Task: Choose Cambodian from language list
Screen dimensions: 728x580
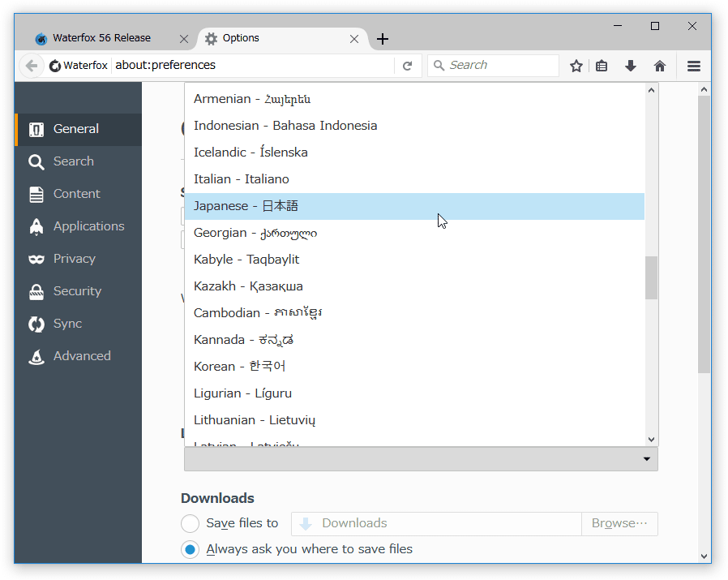Action: tap(414, 313)
